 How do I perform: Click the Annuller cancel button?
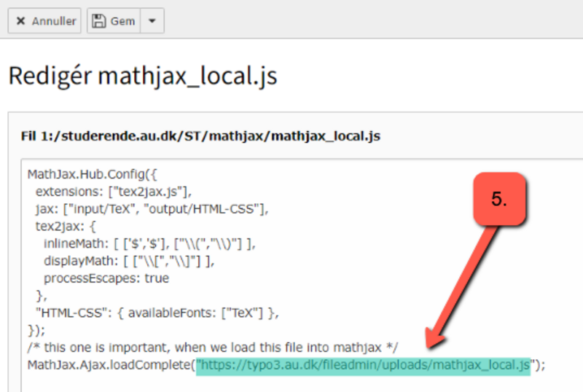pyautogui.click(x=44, y=21)
